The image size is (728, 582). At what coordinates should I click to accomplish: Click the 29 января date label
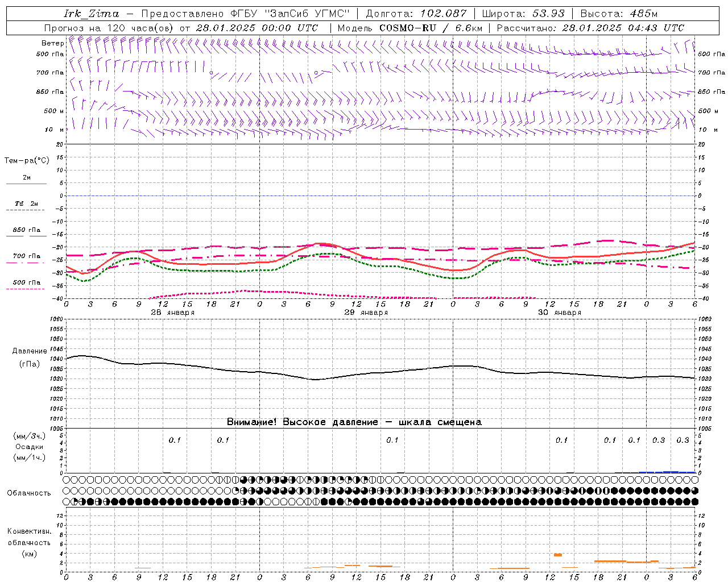click(x=366, y=313)
